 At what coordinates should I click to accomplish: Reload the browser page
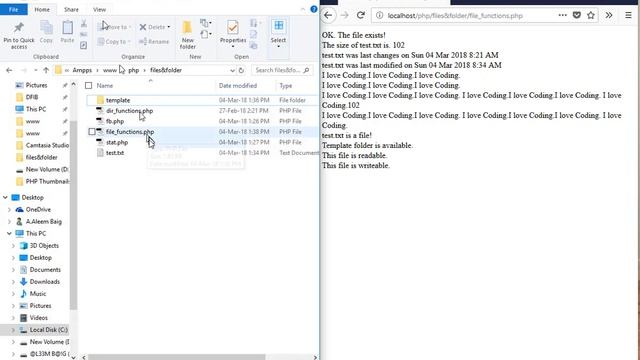click(360, 16)
